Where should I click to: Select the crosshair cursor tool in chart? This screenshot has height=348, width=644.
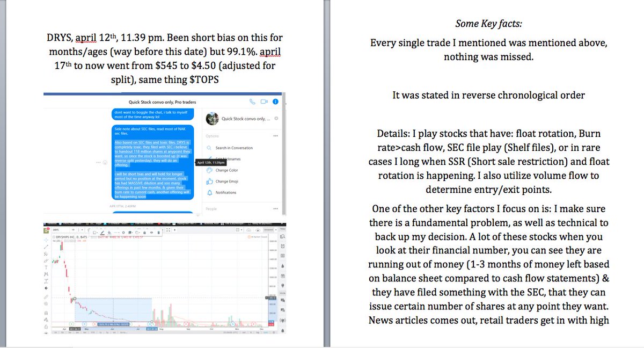pyautogui.click(x=46, y=240)
